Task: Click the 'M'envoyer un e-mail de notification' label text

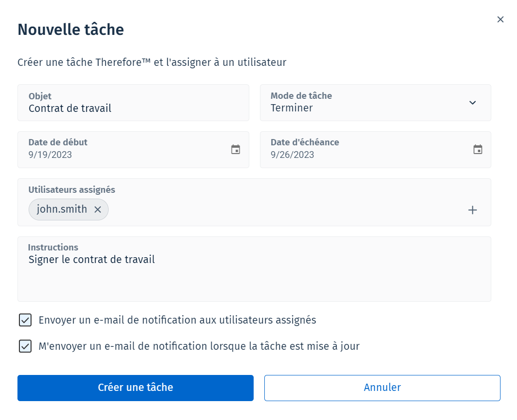Action: (199, 346)
